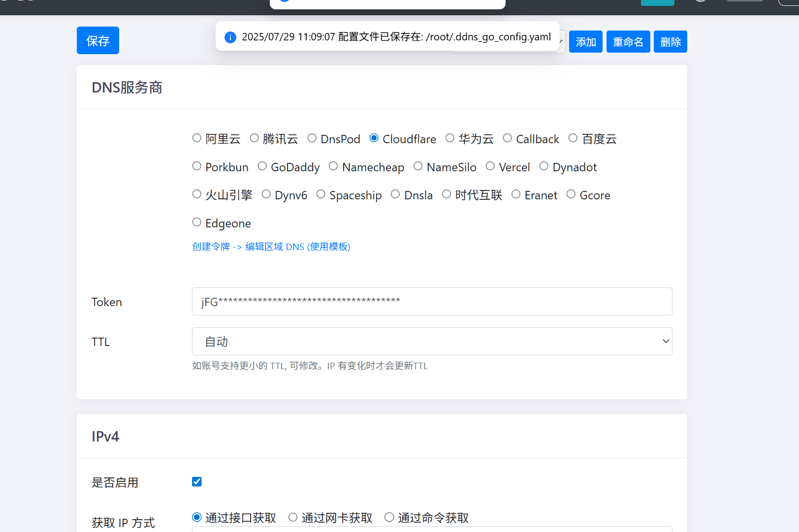
Task: Select the Dynv6 provider radio
Action: 266,194
